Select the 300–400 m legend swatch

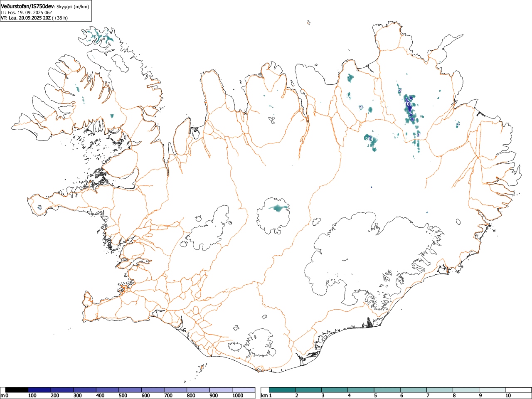click(85, 390)
